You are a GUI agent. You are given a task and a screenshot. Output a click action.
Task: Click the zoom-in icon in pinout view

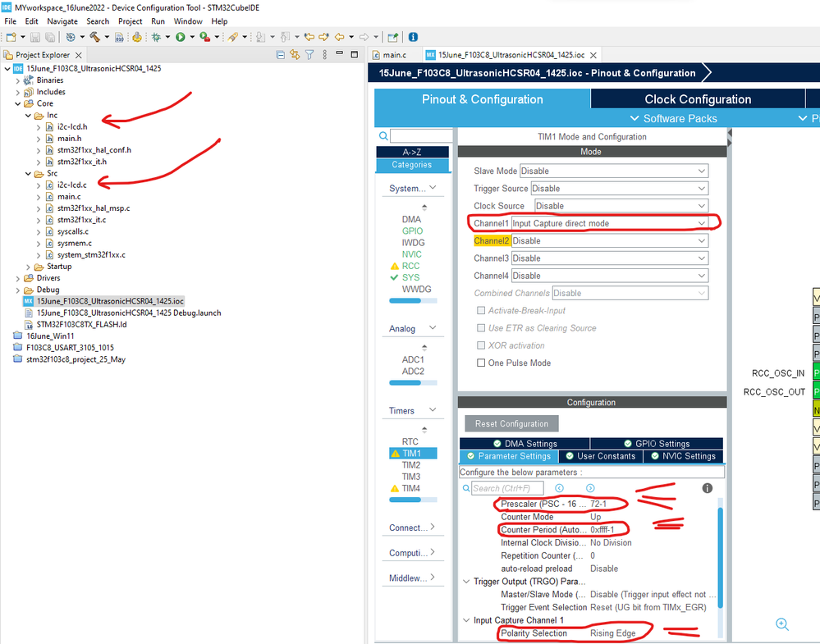click(x=781, y=624)
